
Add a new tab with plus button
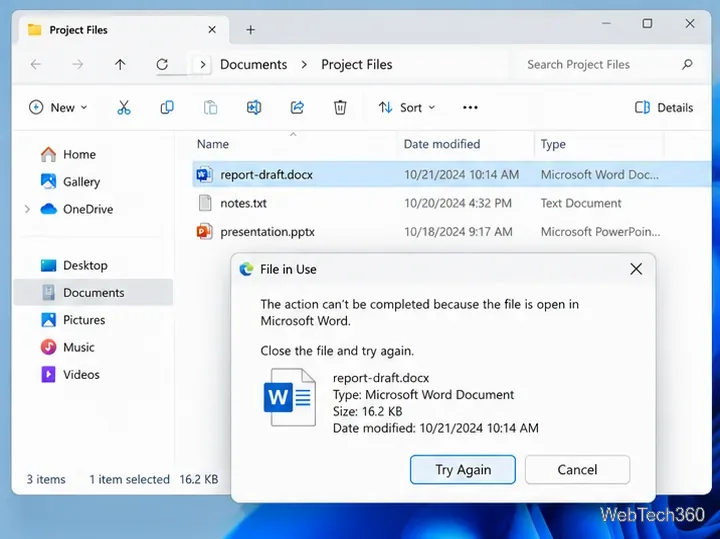click(x=250, y=30)
